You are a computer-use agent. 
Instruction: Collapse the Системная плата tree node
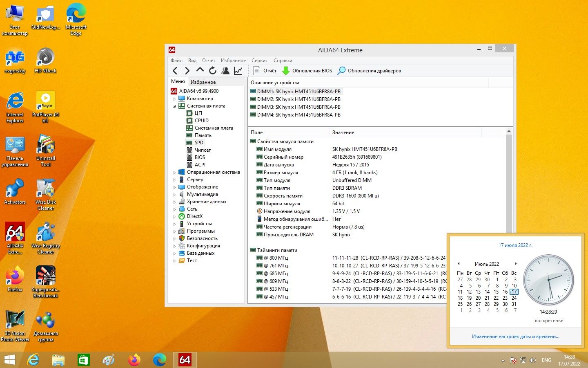click(174, 106)
